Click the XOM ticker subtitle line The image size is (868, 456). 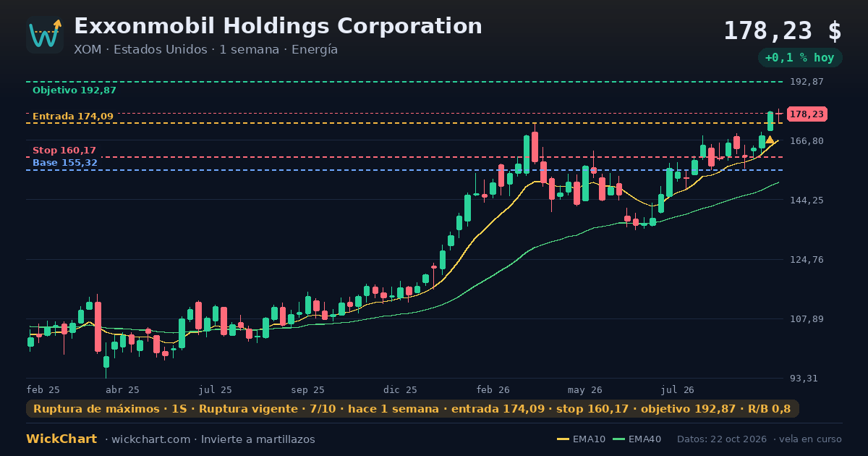coord(205,50)
